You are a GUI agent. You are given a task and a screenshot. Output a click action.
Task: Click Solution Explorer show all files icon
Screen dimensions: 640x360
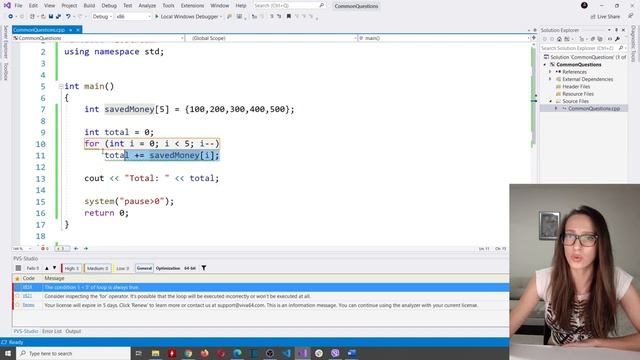tap(600, 39)
